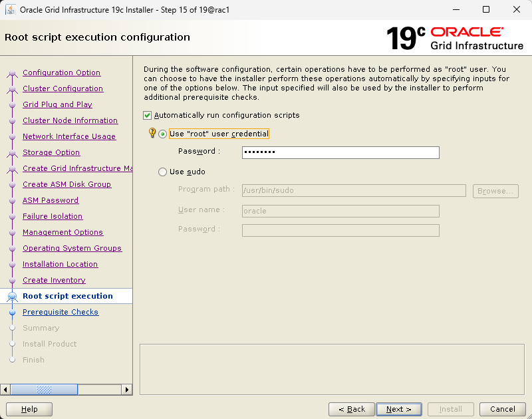Screen dimensions: 532x419
Task: Maximize the installer window
Action: tap(486, 9)
